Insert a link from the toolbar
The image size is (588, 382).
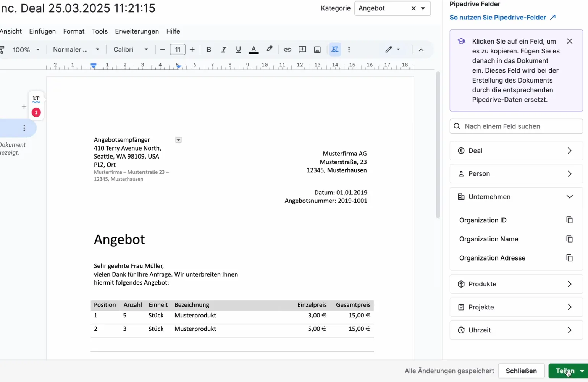(288, 50)
